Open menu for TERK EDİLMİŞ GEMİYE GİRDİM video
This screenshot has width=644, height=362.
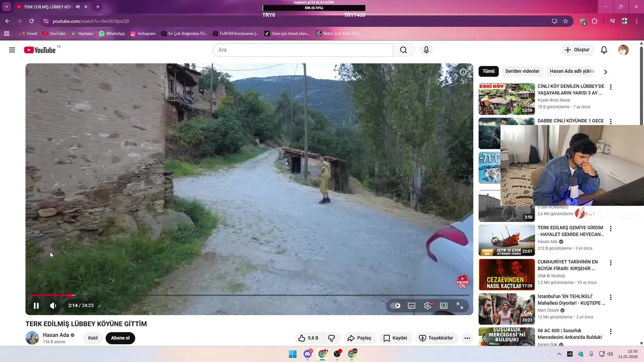tap(611, 229)
